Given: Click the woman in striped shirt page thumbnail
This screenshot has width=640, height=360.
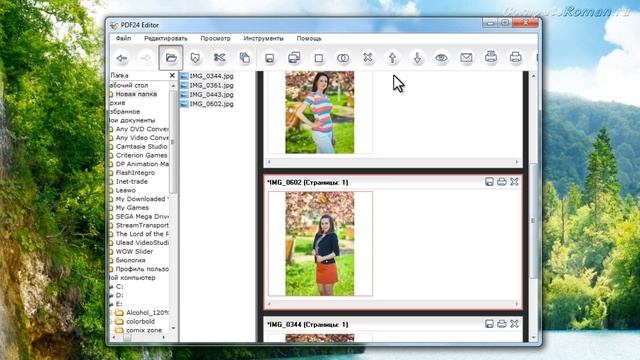Looking at the screenshot, I should 320,112.
